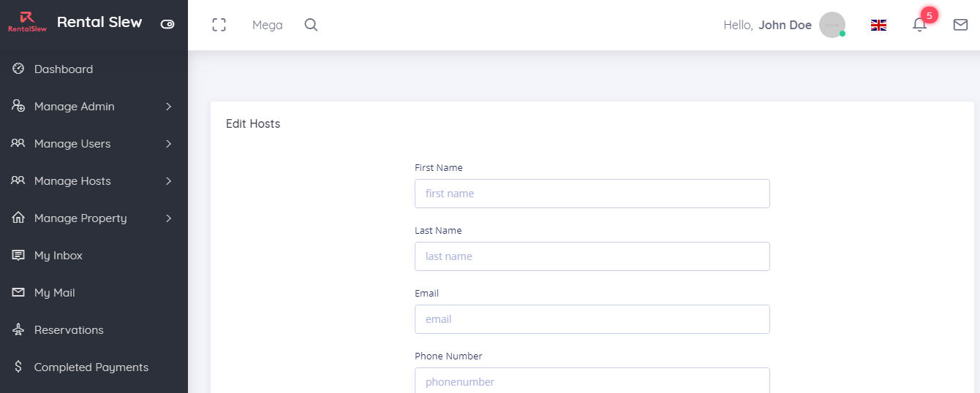Open the mail envelope icon in header
This screenshot has height=393, width=980.
(x=960, y=25)
